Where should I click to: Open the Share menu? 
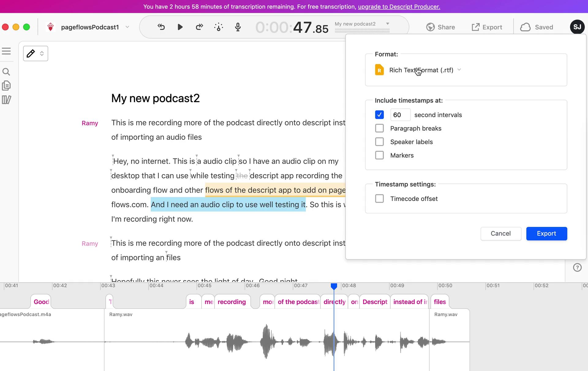point(441,27)
